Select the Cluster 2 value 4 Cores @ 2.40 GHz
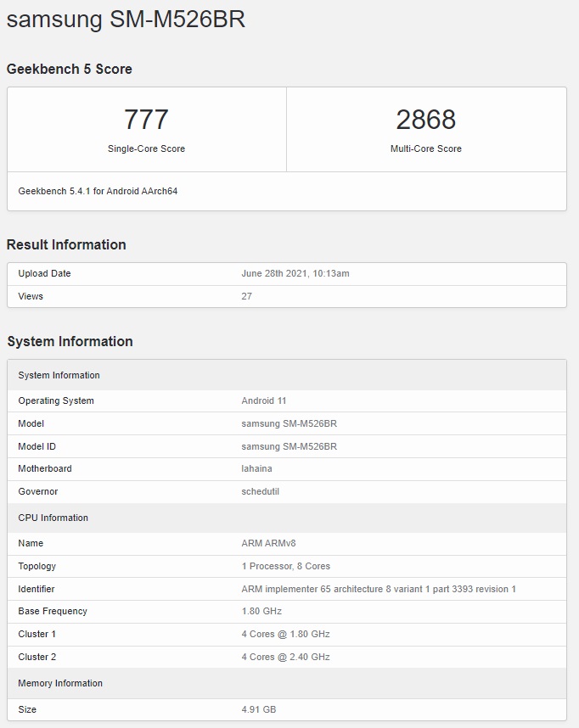The width and height of the screenshot is (579, 728). [x=285, y=657]
